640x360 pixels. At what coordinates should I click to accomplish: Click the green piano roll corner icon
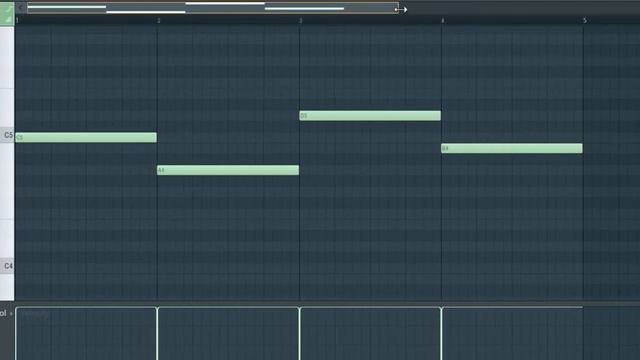[7, 13]
